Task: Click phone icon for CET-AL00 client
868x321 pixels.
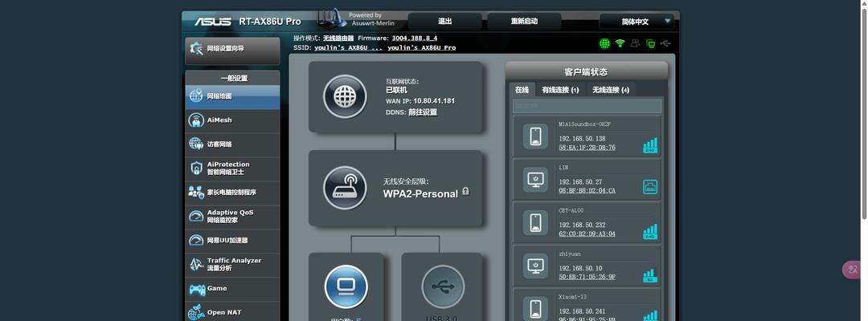Action: pos(535,222)
